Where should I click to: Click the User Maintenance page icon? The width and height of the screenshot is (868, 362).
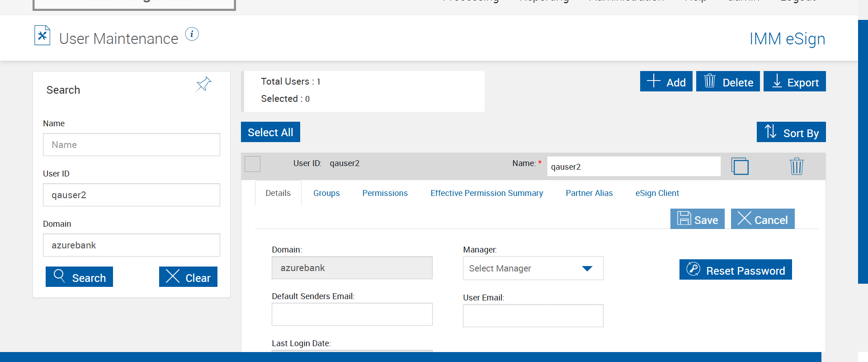pos(42,35)
